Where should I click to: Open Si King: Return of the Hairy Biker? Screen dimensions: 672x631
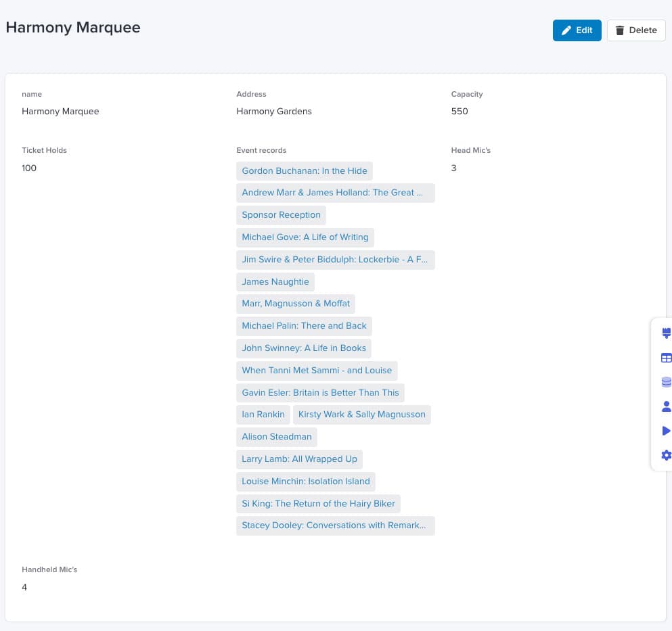[x=318, y=504]
